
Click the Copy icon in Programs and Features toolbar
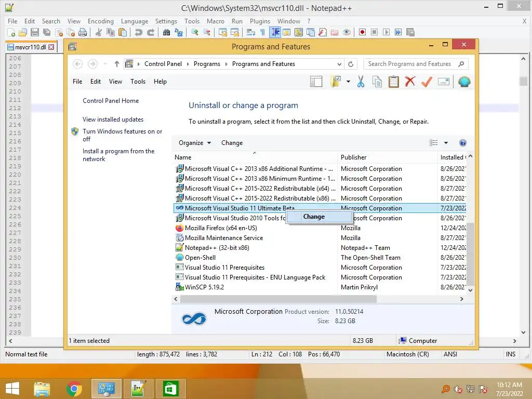click(377, 82)
